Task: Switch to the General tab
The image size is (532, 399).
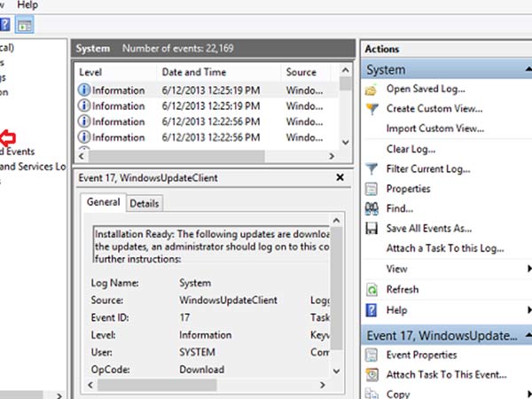Action: (103, 202)
